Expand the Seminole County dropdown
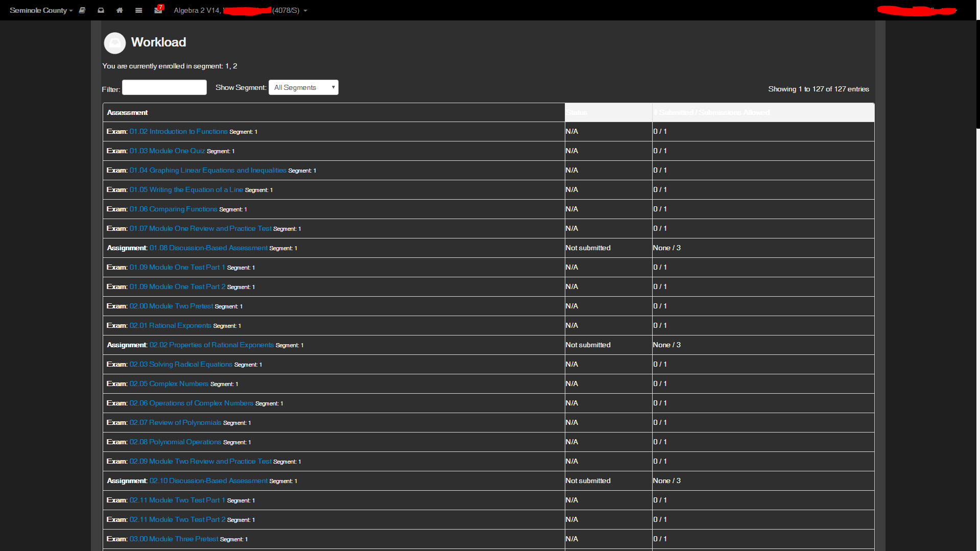Image resolution: width=980 pixels, height=551 pixels. pyautogui.click(x=41, y=10)
